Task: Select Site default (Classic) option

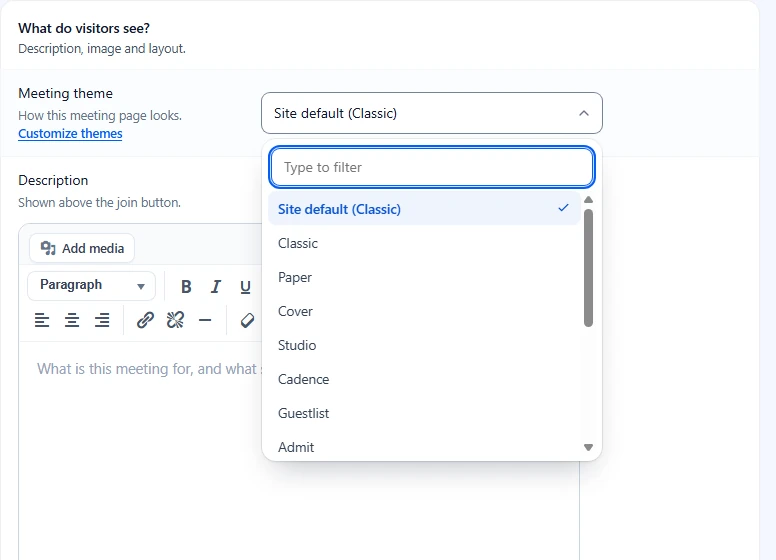Action: pos(424,209)
